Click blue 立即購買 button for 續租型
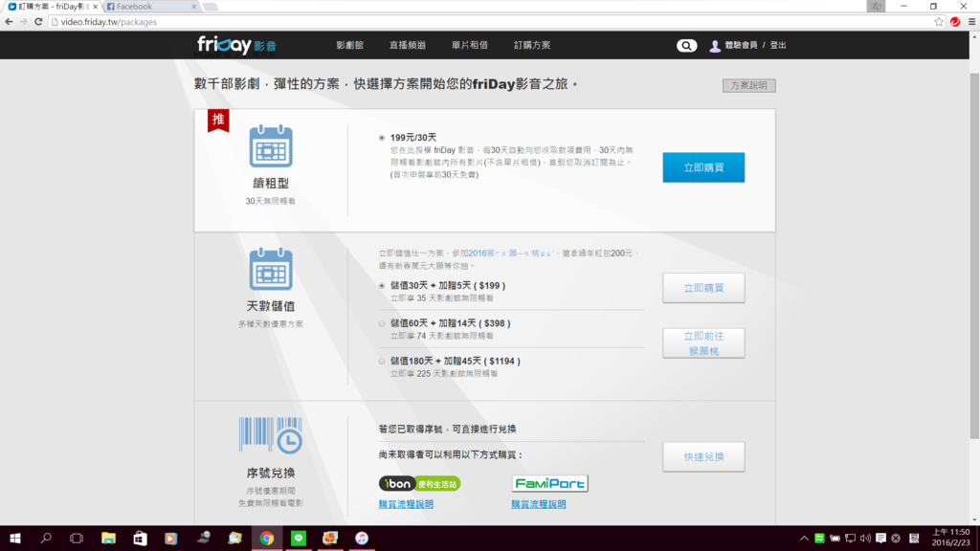980x551 pixels. 703,167
